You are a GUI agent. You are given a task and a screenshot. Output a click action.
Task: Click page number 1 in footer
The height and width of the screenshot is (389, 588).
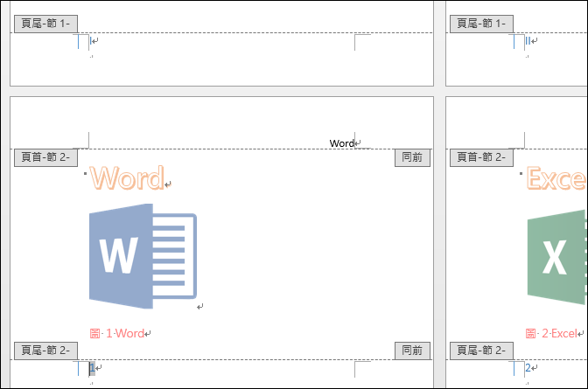[x=92, y=368]
